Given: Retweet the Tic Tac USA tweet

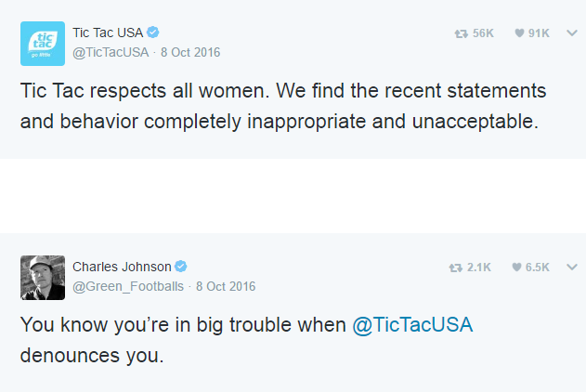Looking at the screenshot, I should (x=461, y=33).
